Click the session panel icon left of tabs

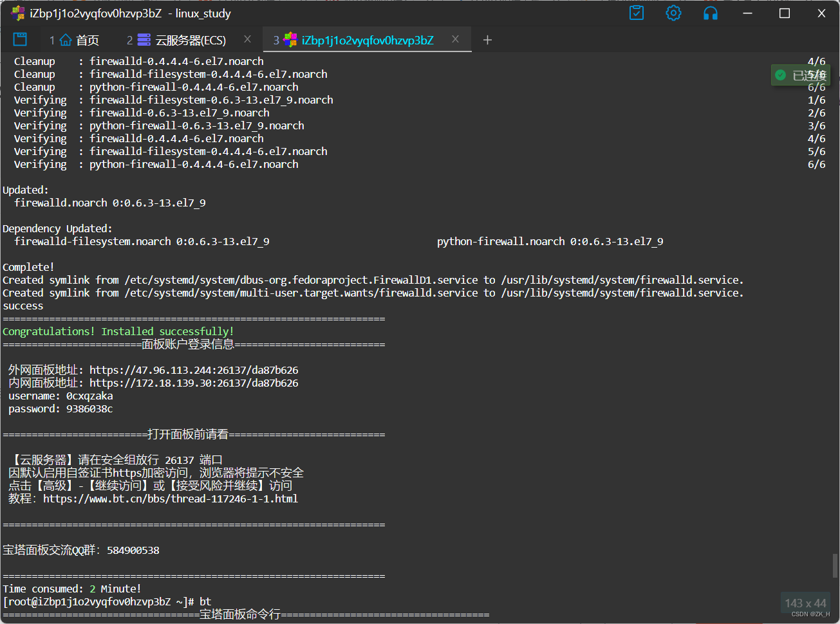pos(20,39)
